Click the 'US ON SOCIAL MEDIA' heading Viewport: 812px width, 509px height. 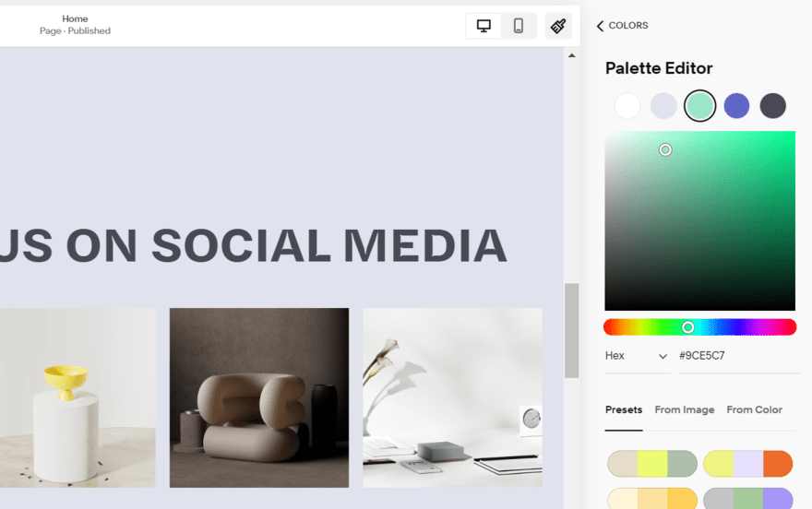253,245
